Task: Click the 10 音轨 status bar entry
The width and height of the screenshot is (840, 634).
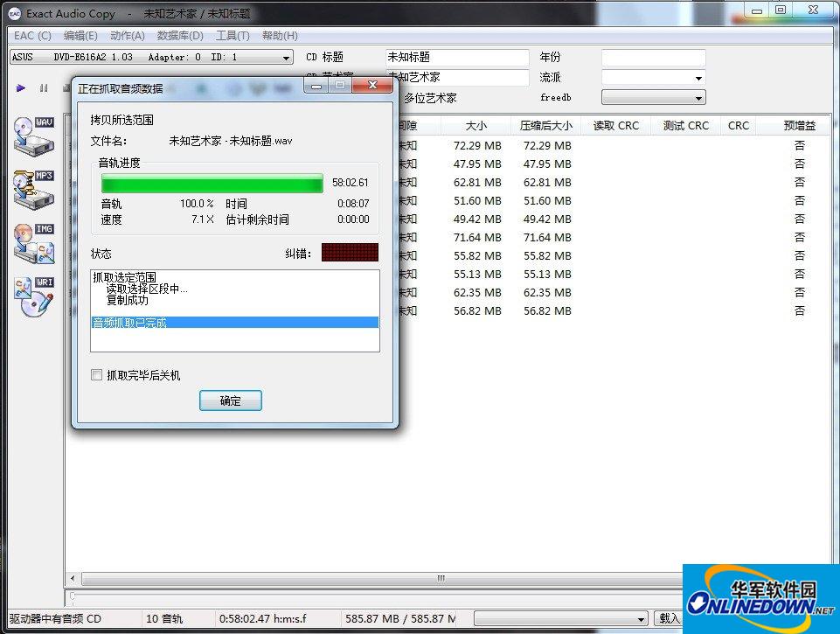Action: (x=164, y=618)
